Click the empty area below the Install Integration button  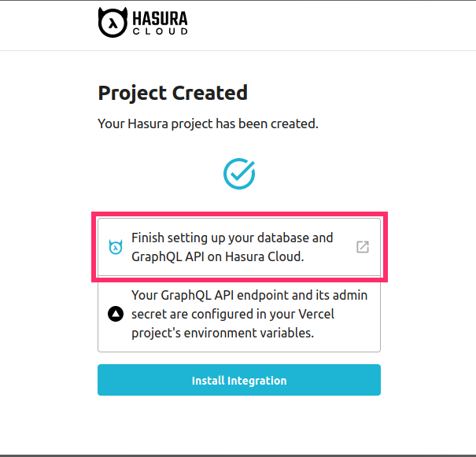pyautogui.click(x=239, y=425)
